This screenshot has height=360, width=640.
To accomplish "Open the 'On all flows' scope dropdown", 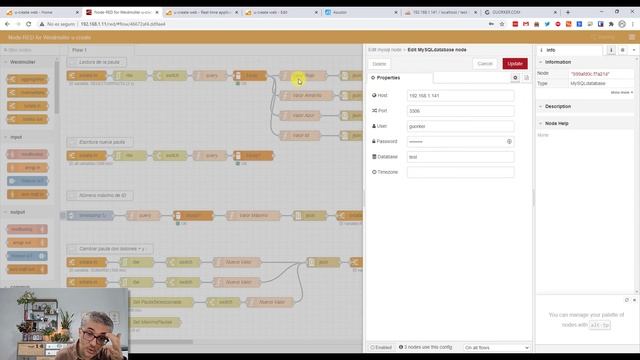I will tap(496, 348).
